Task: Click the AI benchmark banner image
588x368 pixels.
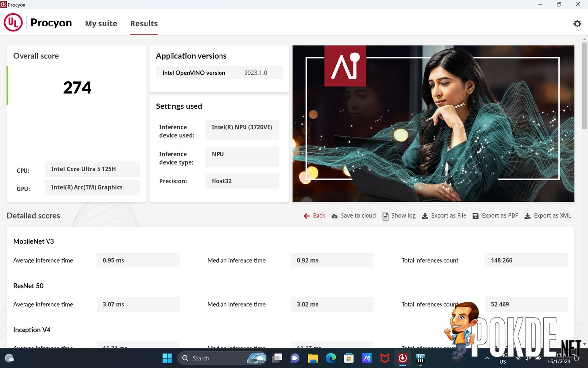Action: (x=433, y=124)
